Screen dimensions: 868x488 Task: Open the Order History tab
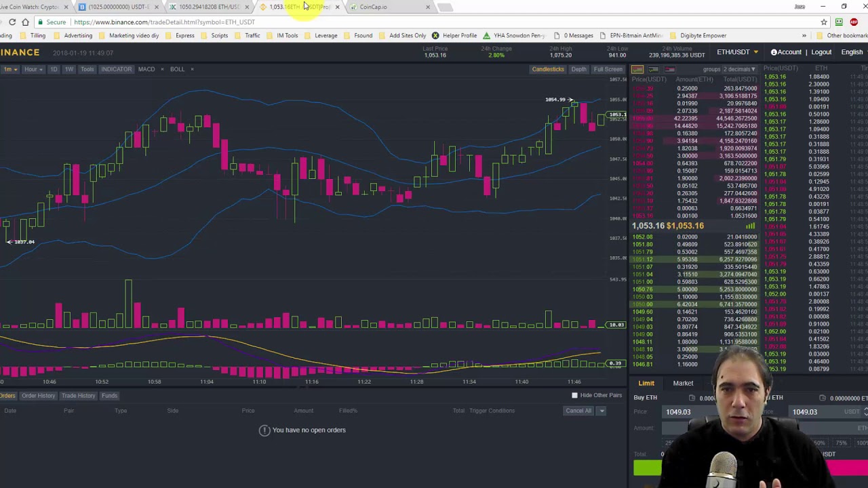pos(38,396)
